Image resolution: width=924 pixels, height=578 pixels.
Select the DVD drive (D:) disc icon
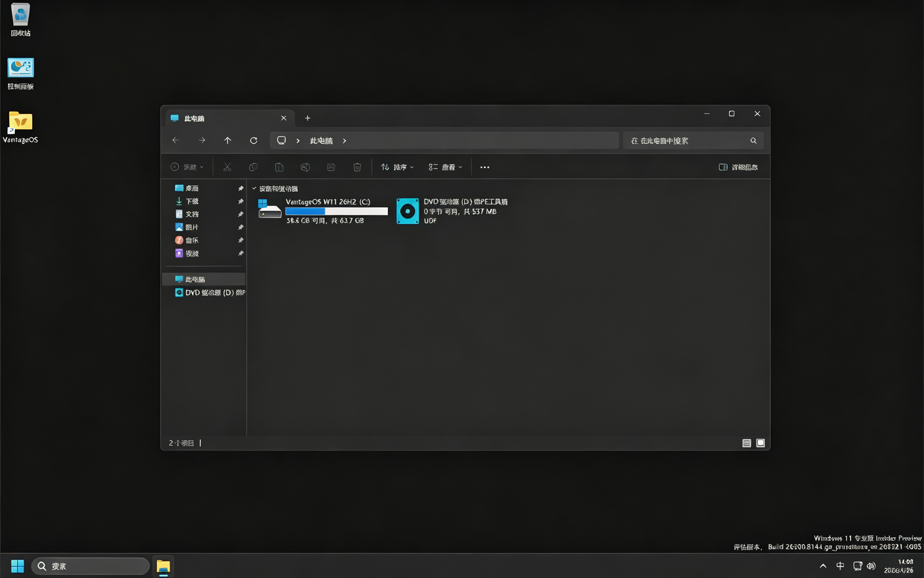coord(407,211)
